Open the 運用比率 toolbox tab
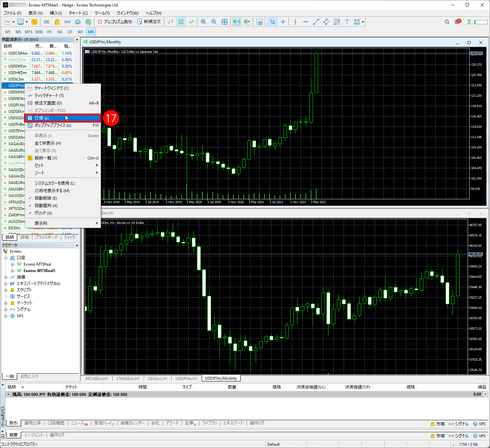Image resolution: width=490 pixels, height=448 pixels. point(32,423)
